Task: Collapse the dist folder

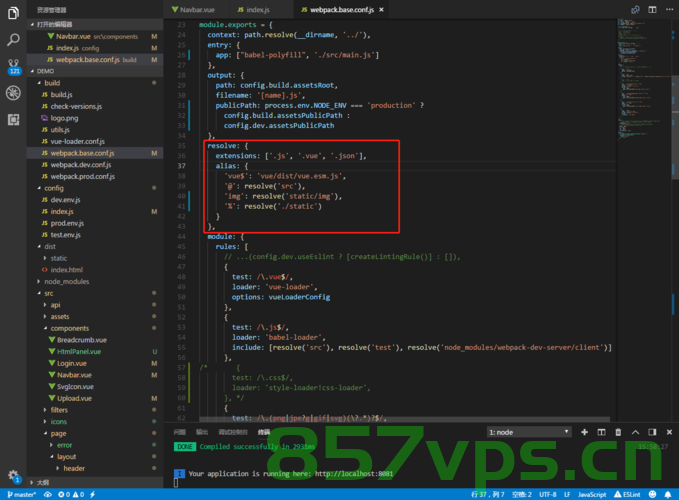Action: [95, 246]
